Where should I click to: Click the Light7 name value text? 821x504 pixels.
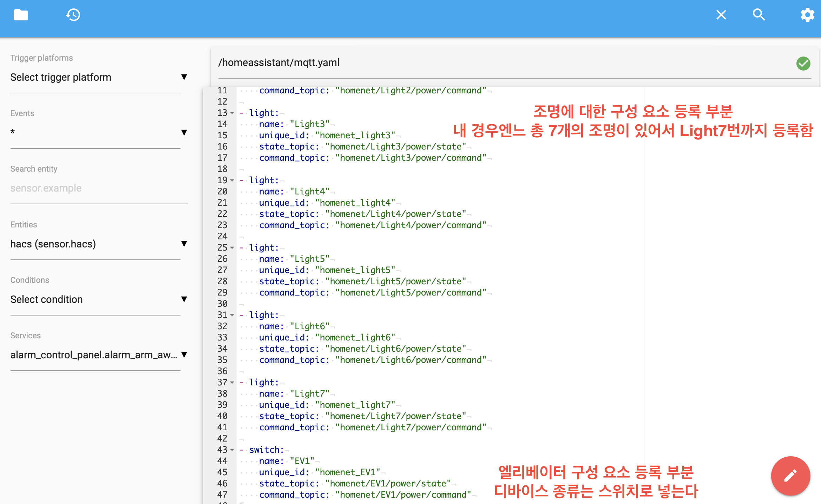pyautogui.click(x=309, y=394)
